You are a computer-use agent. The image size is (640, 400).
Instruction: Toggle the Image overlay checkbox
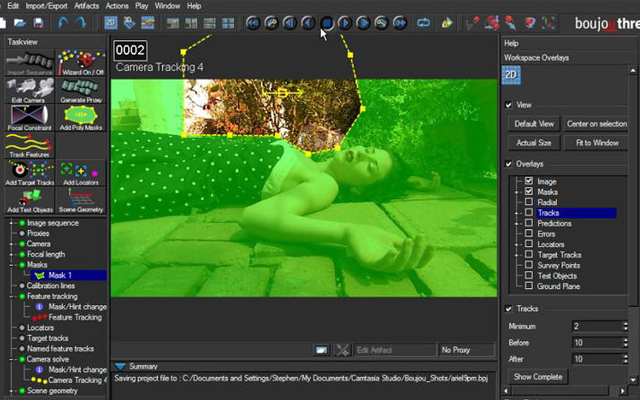[529, 181]
